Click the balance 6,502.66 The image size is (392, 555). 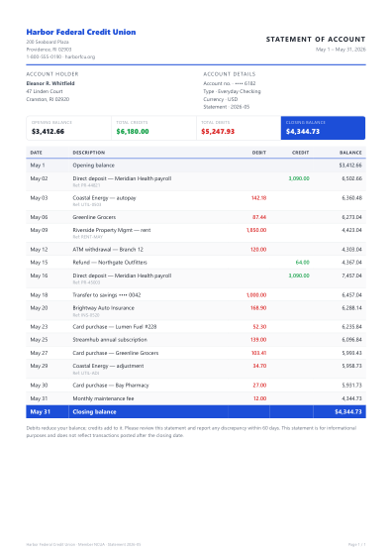coord(351,178)
